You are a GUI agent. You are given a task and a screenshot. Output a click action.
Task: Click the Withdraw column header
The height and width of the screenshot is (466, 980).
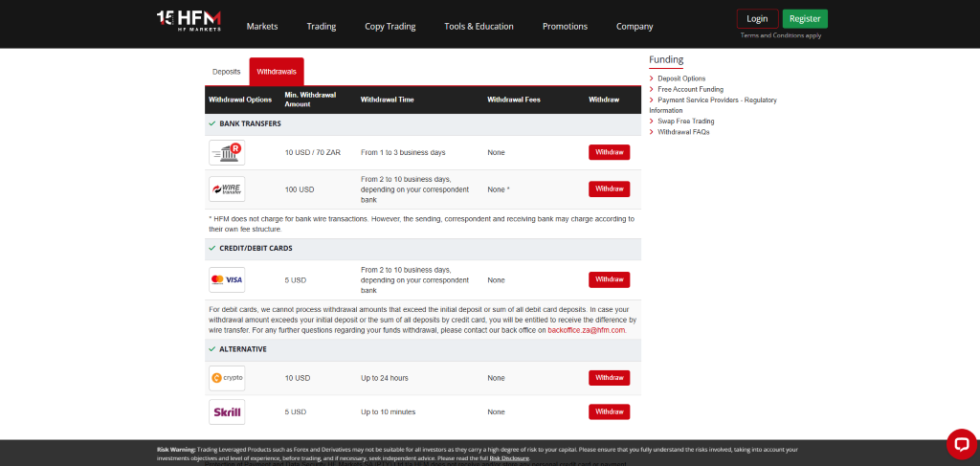point(604,100)
